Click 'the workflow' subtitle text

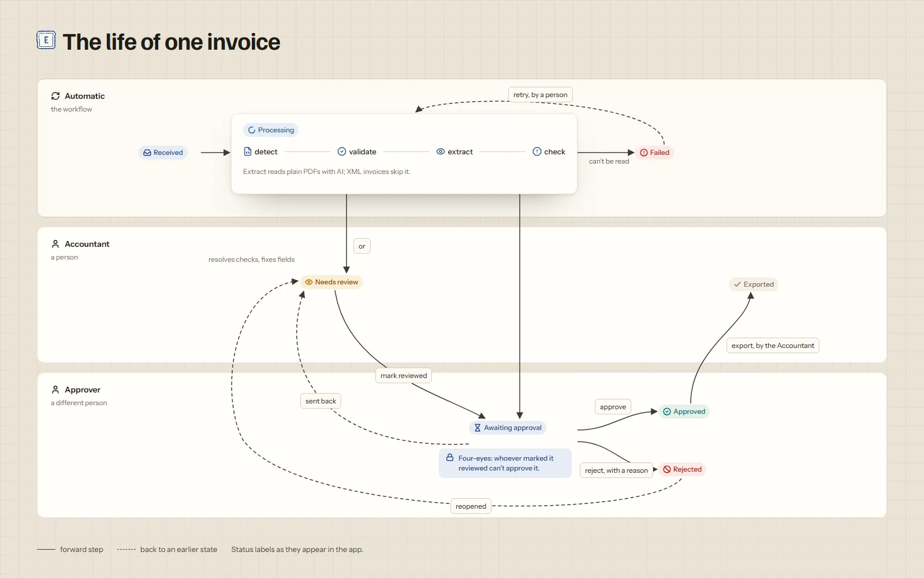coord(72,109)
